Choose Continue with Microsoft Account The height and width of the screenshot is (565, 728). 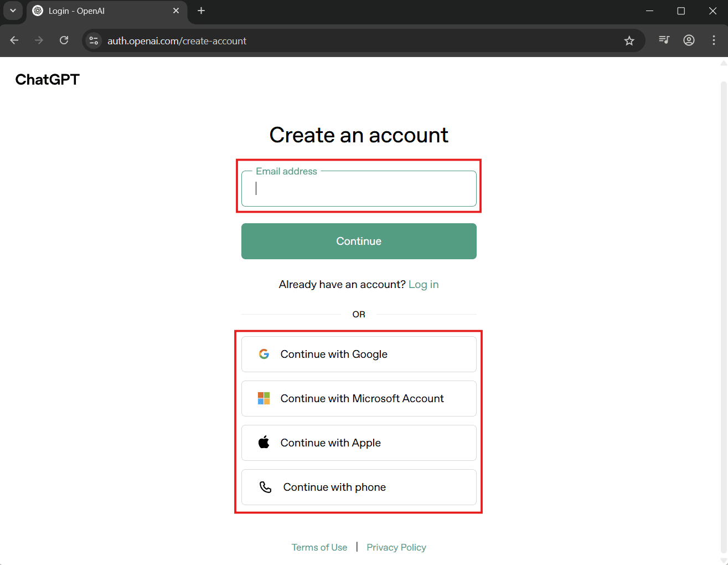359,398
